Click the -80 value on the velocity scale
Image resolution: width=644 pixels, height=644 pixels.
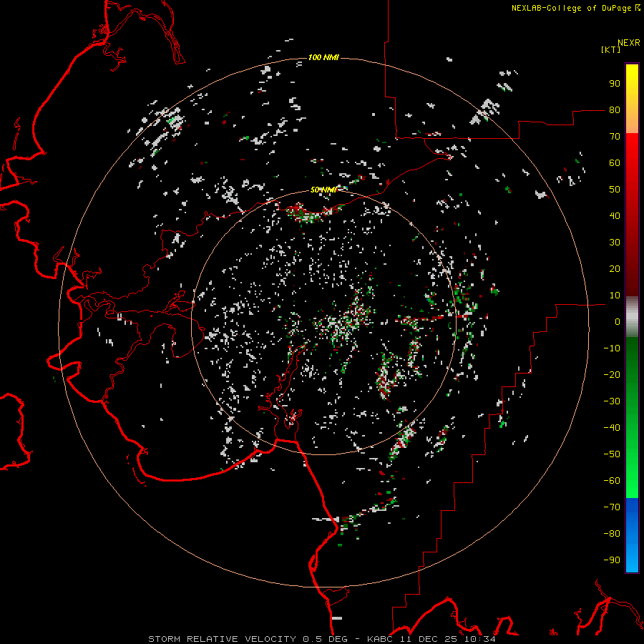612,534
